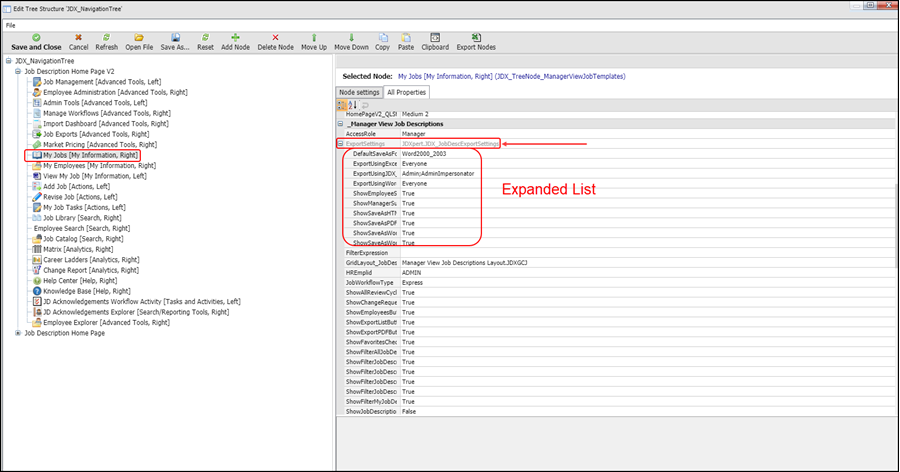Open the File menu
This screenshot has width=900, height=472.
coord(11,24)
